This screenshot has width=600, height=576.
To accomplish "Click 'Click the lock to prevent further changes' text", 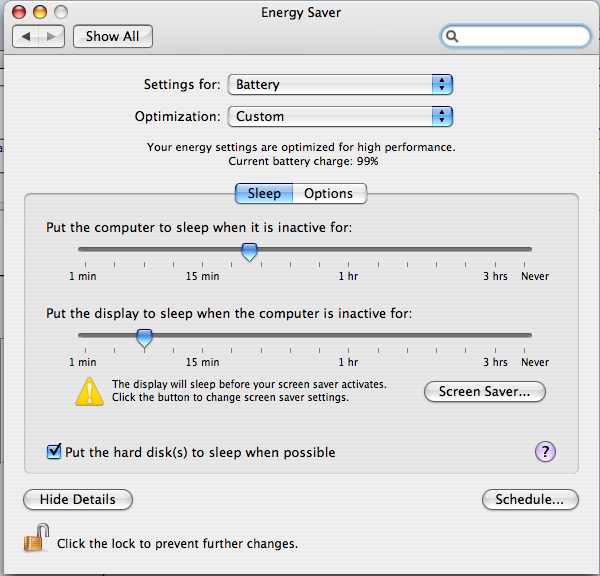I will point(177,543).
